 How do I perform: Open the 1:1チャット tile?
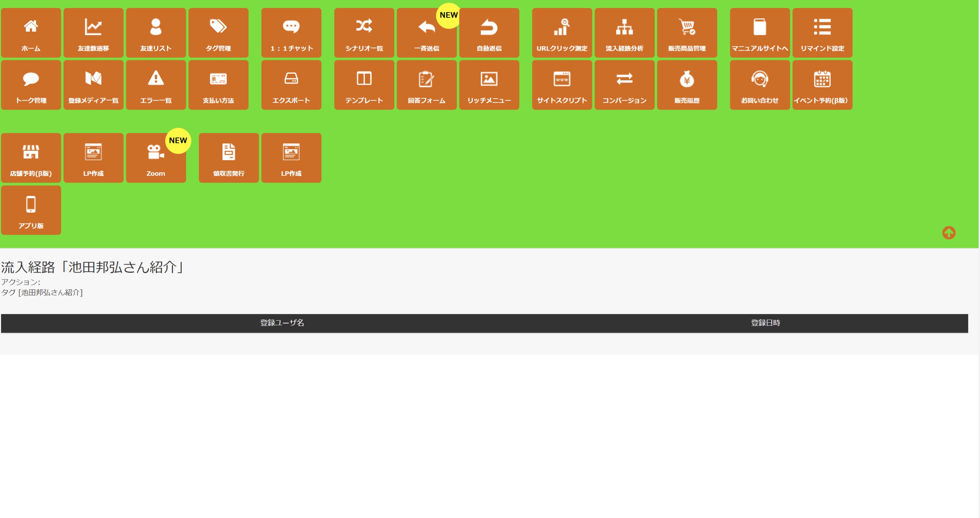(291, 33)
